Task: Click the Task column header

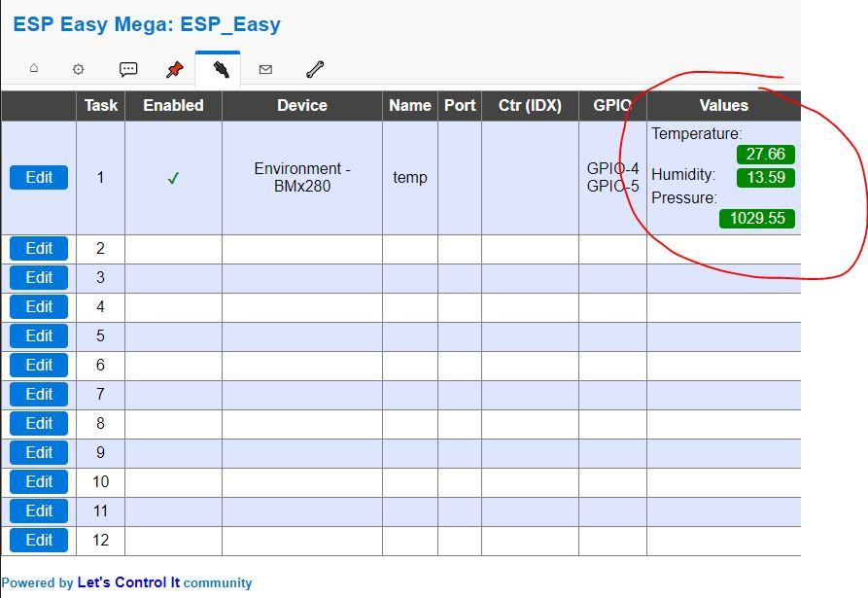Action: point(101,105)
